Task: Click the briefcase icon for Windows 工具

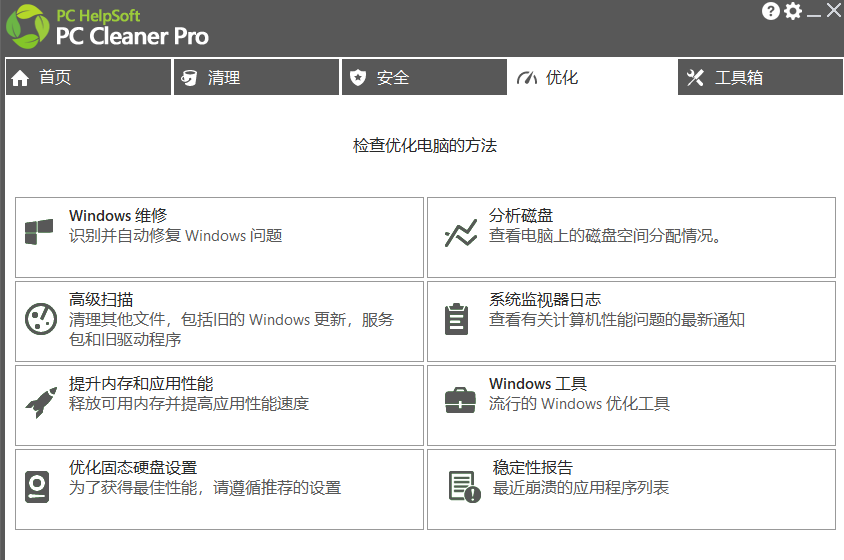Action: [x=460, y=400]
